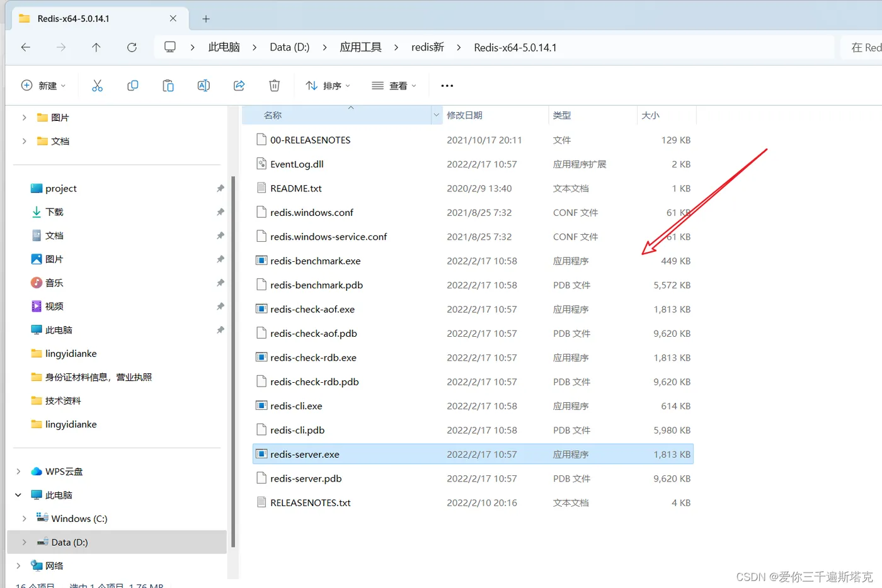Image resolution: width=882 pixels, height=588 pixels.
Task: Click the 下载 download arrow icon
Action: click(37, 212)
